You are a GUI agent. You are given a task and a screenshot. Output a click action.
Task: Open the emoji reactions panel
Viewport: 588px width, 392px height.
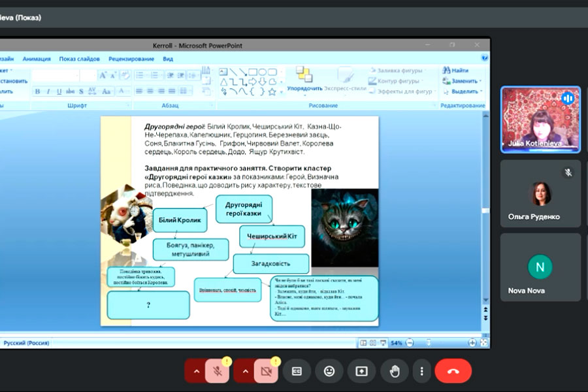click(329, 371)
